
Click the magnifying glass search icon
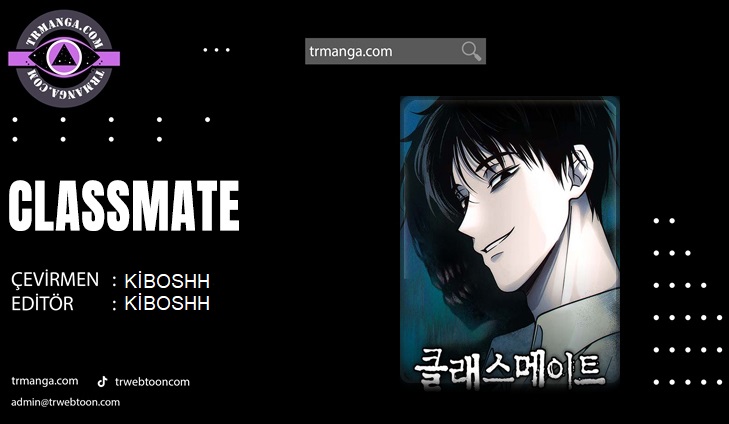click(x=471, y=51)
